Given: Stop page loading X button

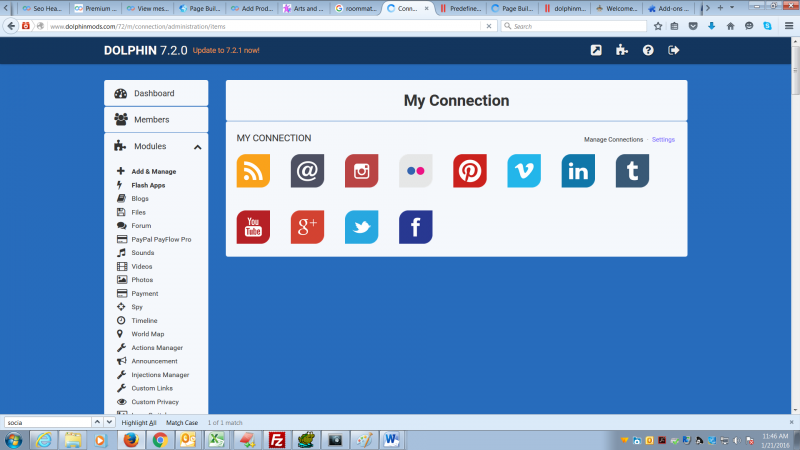Looking at the screenshot, I should (489, 26).
